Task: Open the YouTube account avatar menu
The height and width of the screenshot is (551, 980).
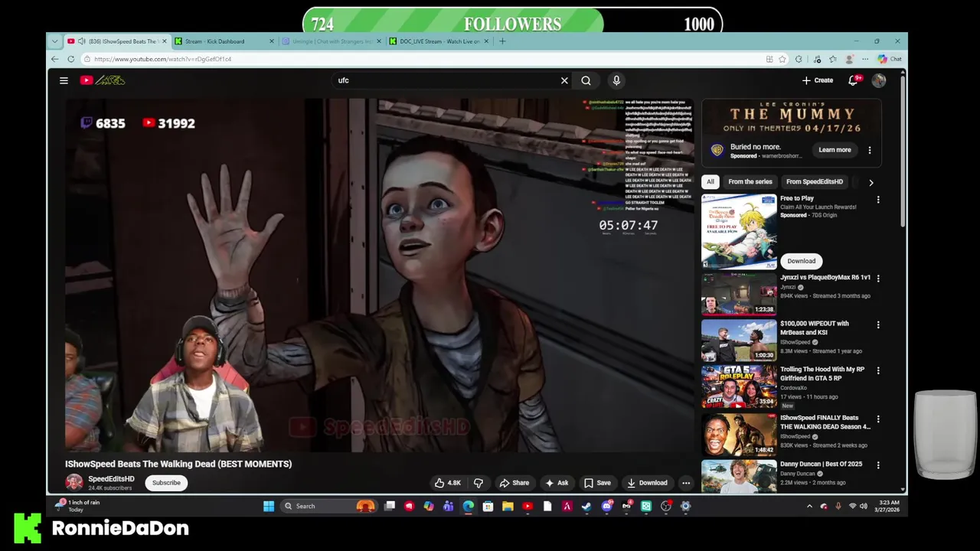Action: (878, 80)
